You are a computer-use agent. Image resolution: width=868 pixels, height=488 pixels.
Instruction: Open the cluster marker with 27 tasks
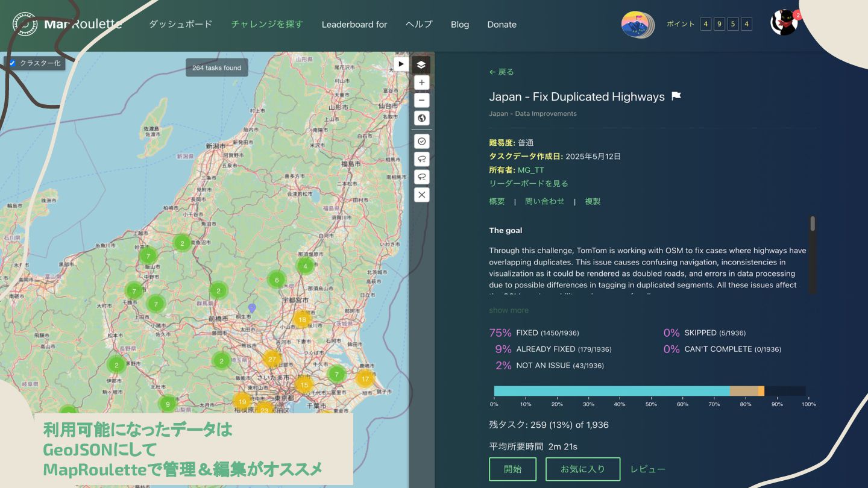(272, 359)
